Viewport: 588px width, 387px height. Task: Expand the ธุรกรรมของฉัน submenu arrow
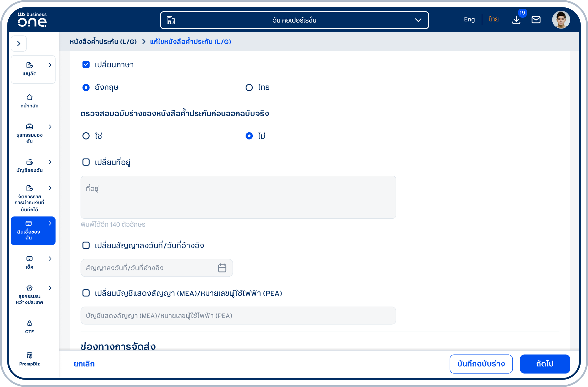pyautogui.click(x=50, y=127)
